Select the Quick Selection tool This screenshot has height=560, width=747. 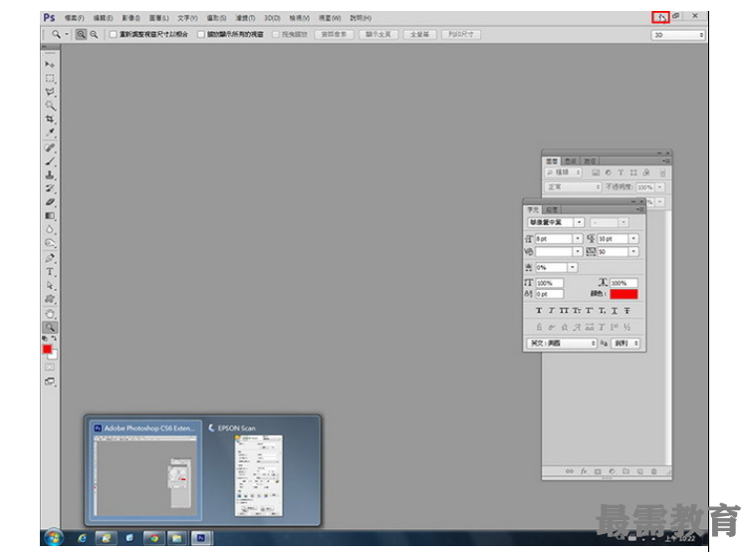[x=50, y=106]
